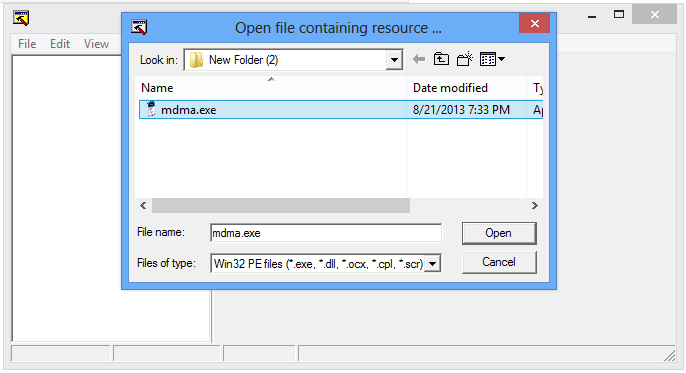
Task: Select the mdma.exe file row
Action: [x=341, y=110]
